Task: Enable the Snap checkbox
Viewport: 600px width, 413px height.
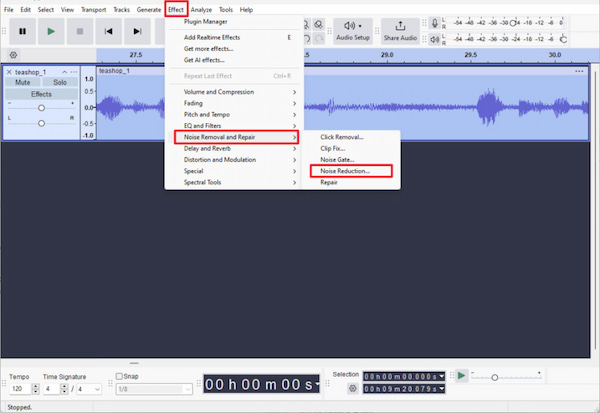Action: coord(119,376)
